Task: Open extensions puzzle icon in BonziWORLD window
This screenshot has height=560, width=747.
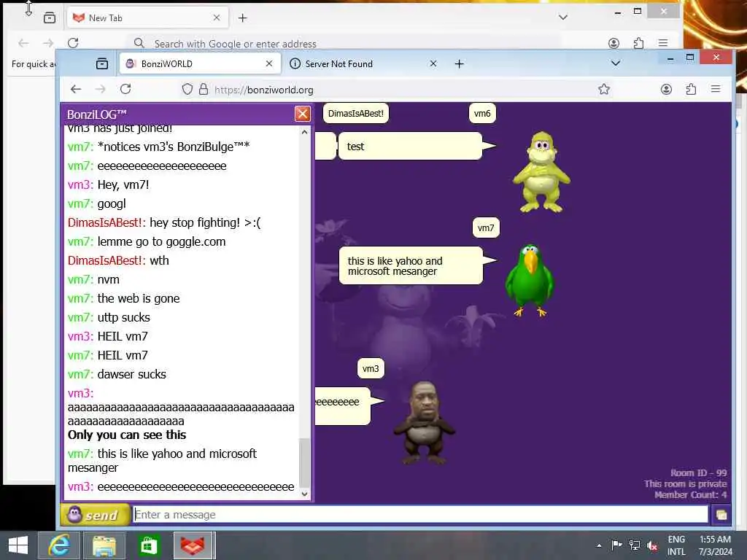Action: [691, 89]
